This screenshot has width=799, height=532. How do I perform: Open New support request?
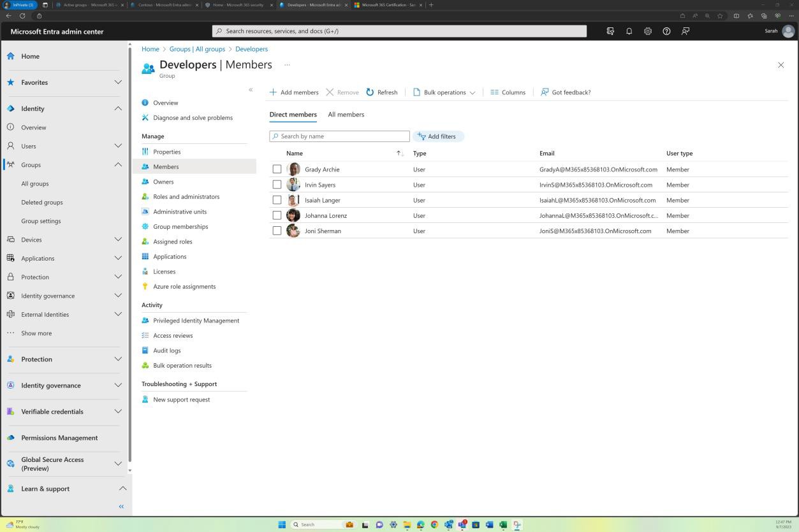pos(181,399)
